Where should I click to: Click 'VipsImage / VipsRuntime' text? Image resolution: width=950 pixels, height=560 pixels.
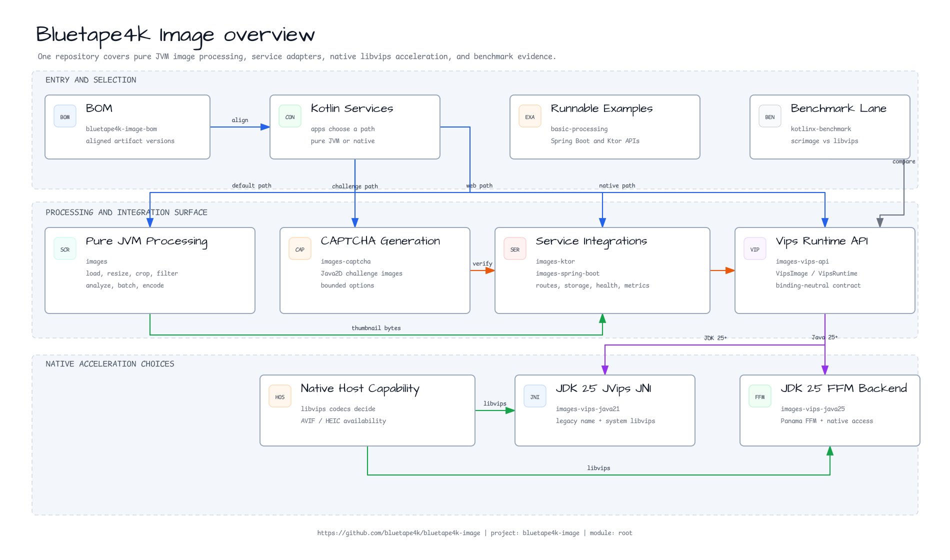coord(816,273)
